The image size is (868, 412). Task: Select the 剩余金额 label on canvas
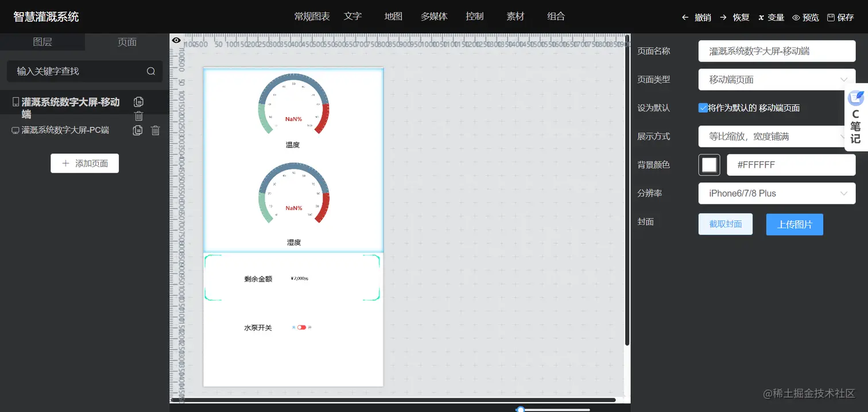click(258, 279)
